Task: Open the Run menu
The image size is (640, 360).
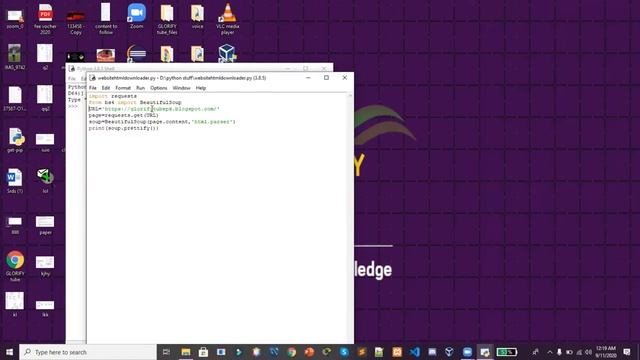Action: pyautogui.click(x=140, y=88)
